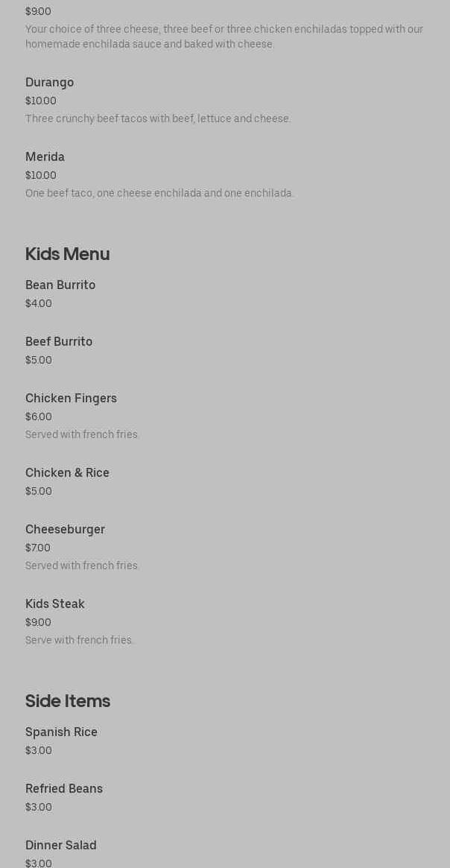Viewport: 450px width, 868px height.
Task: Click the $4.00 Bean Burrito price
Action: tap(39, 304)
